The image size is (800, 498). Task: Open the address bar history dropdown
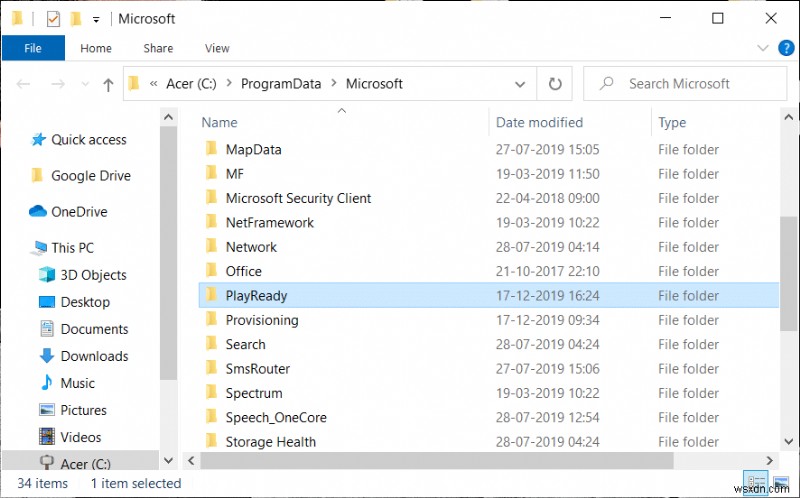coord(519,84)
